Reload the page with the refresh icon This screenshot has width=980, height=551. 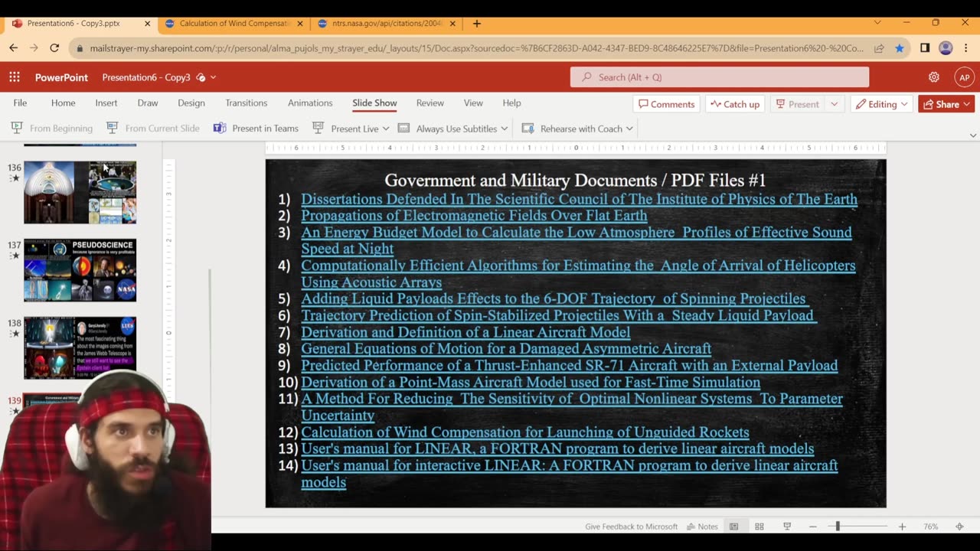coord(54,47)
